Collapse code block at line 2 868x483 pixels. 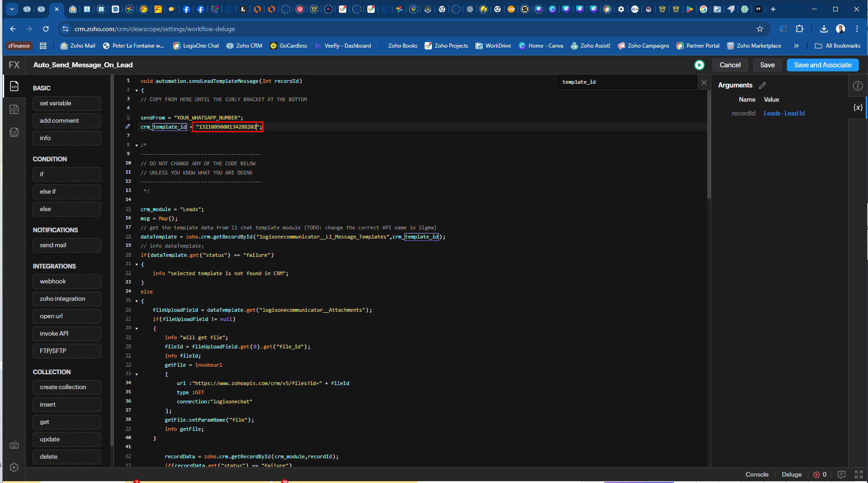pyautogui.click(x=136, y=91)
